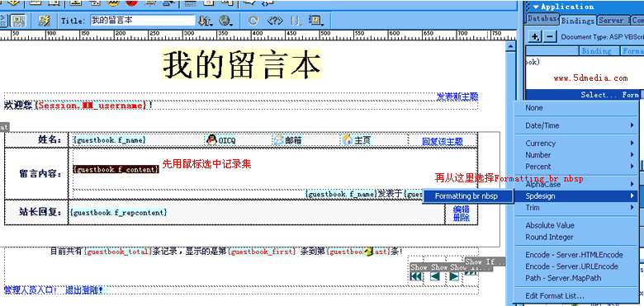
Task: Click the Refresh Design View icon
Action: [253, 21]
